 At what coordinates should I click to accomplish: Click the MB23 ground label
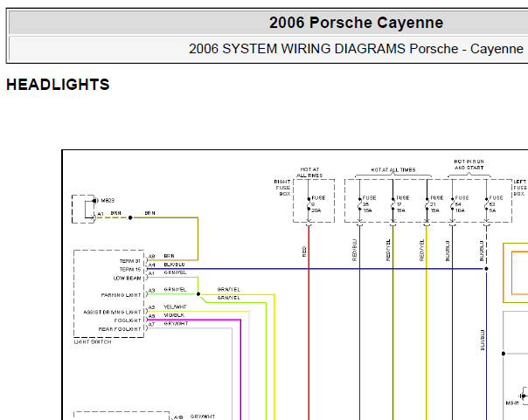click(108, 201)
